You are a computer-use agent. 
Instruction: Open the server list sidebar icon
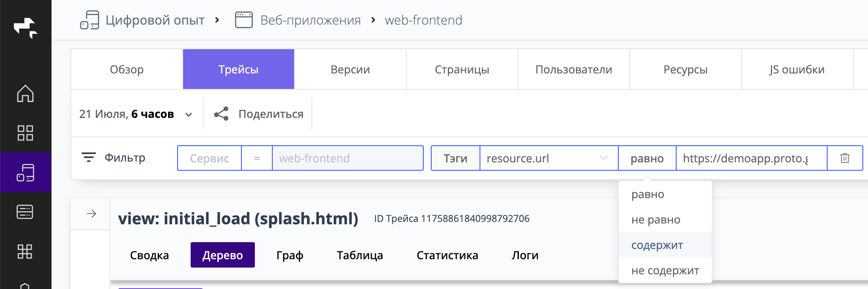point(25,212)
